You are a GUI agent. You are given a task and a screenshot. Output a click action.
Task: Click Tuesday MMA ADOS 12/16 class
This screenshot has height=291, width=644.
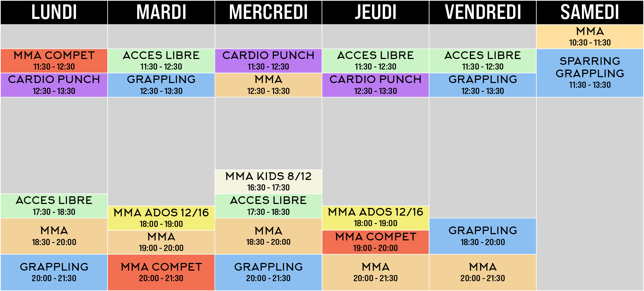[161, 218]
